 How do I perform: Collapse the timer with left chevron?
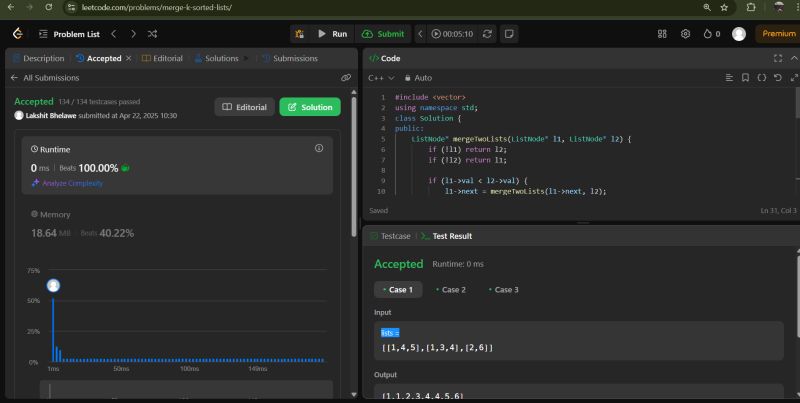pos(420,34)
